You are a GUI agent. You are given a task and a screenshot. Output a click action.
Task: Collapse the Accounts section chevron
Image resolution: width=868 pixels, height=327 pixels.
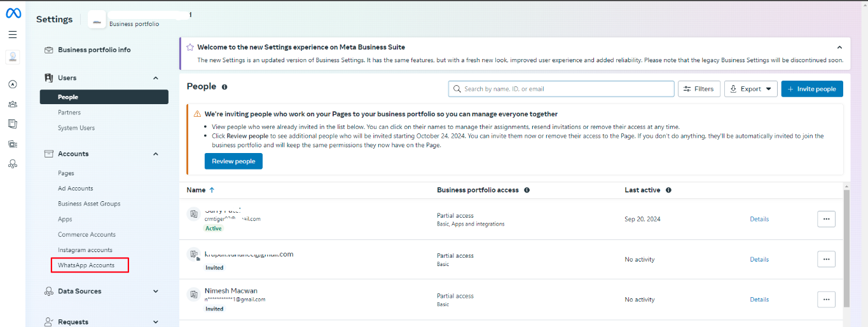tap(156, 154)
